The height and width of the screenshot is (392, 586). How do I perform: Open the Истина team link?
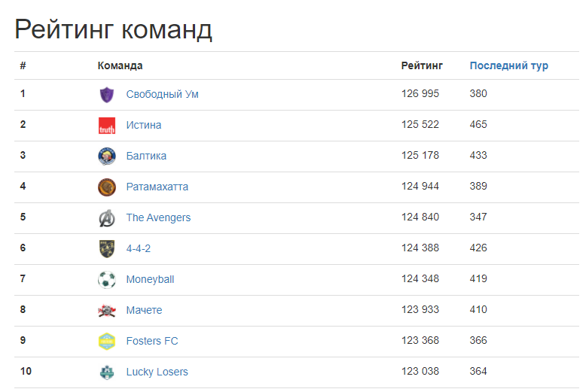[x=144, y=125]
